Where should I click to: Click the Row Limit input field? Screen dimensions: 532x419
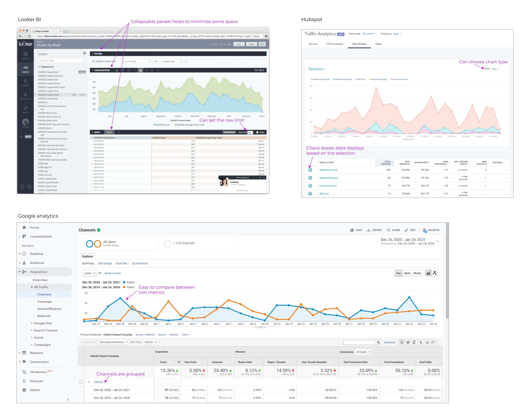click(250, 132)
